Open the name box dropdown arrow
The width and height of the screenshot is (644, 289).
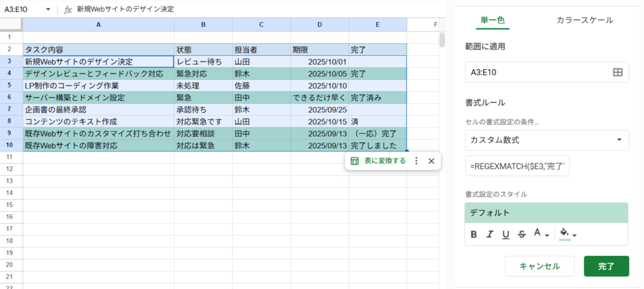click(48, 9)
